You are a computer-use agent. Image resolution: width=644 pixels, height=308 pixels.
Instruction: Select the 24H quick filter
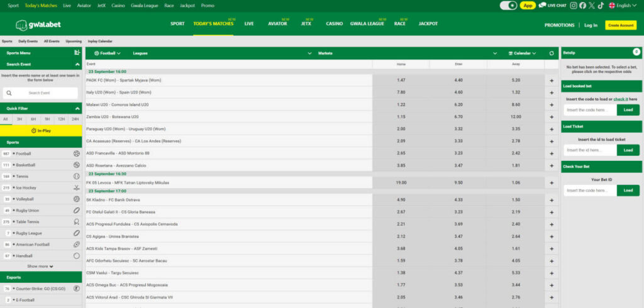coord(75,119)
